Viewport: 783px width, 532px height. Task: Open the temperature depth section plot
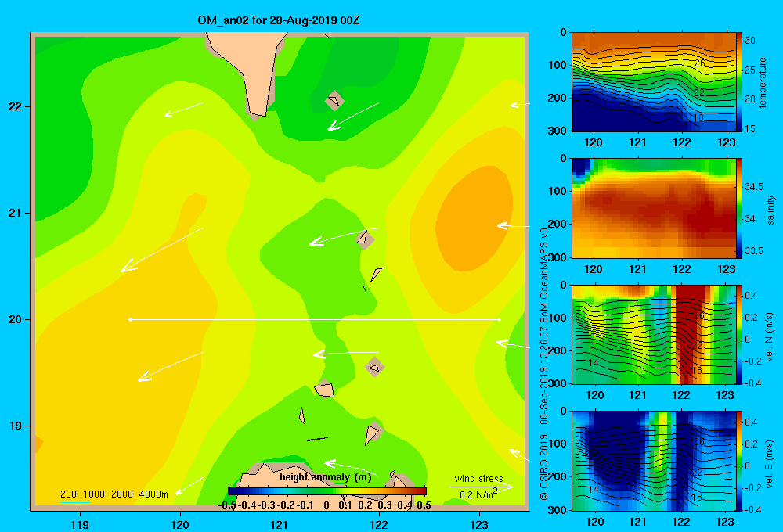click(654, 82)
